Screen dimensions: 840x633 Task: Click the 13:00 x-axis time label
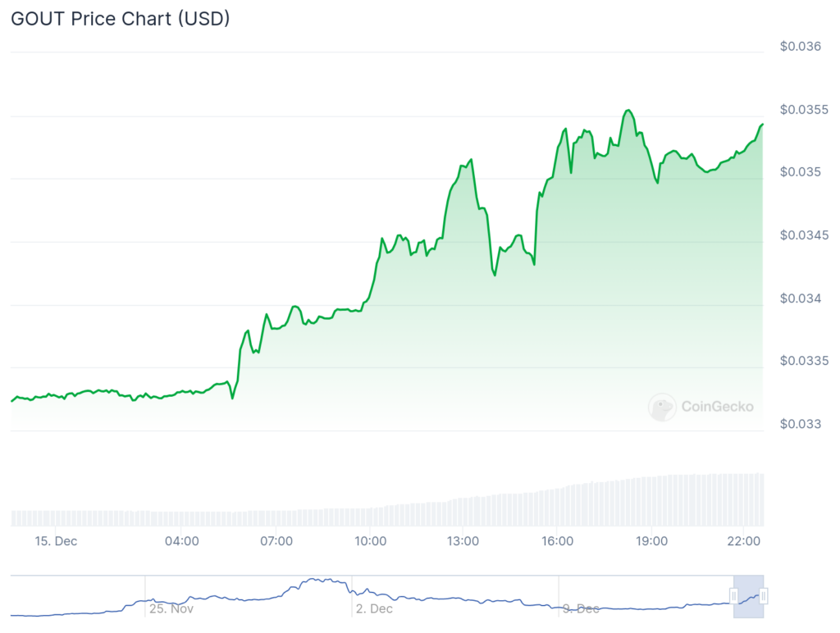[463, 541]
